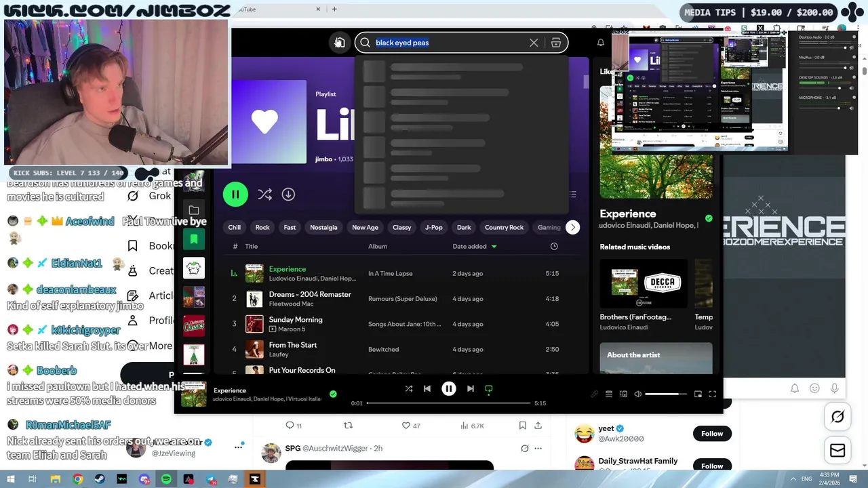Screen dimensions: 868x488
Task: Toggle repeat in player bar
Action: coord(488,389)
